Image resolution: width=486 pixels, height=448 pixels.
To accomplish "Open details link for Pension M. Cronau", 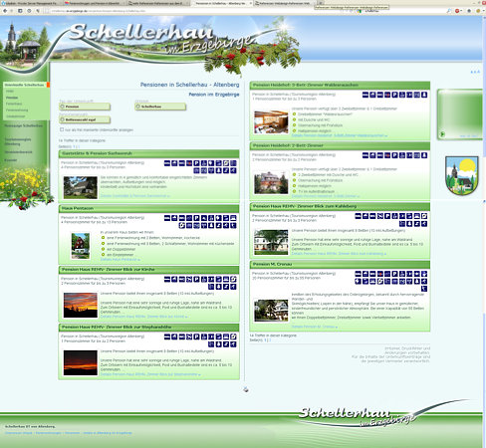I will point(314,327).
